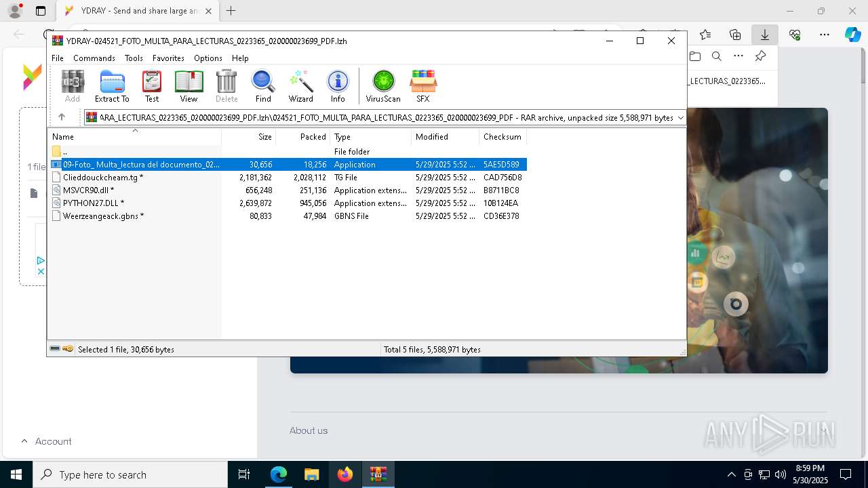The height and width of the screenshot is (488, 868).
Task: Click the SFX toolbar icon
Action: (422, 86)
